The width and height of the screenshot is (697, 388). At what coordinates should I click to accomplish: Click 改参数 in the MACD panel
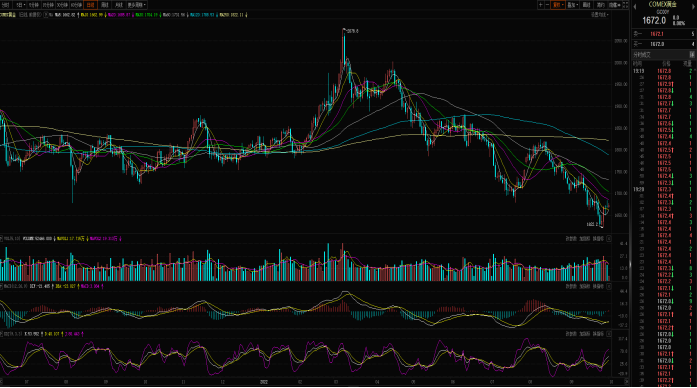pos(571,286)
